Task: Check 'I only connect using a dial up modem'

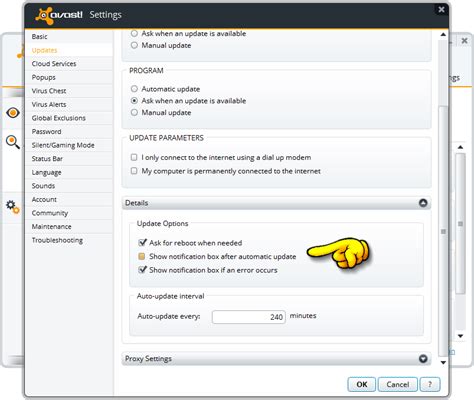Action: click(134, 157)
